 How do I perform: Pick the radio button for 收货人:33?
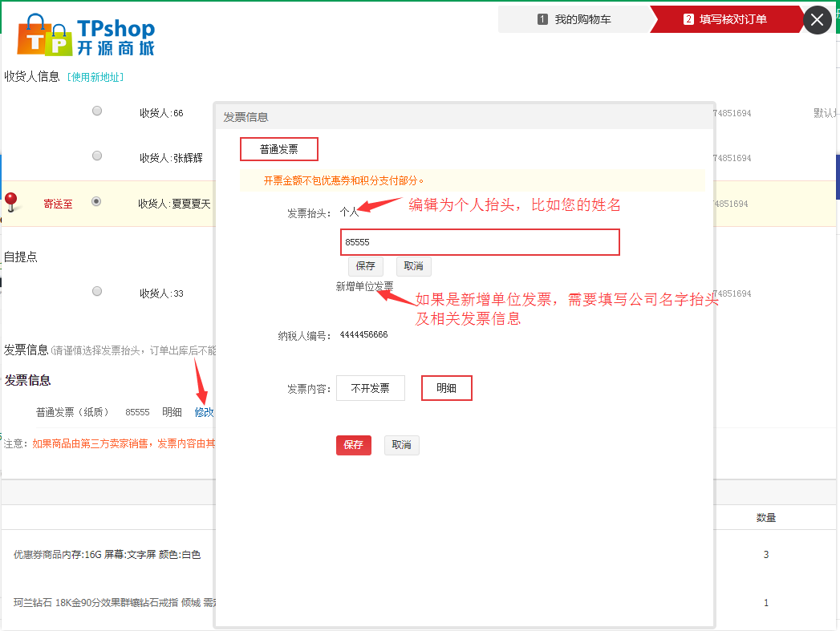(x=97, y=291)
